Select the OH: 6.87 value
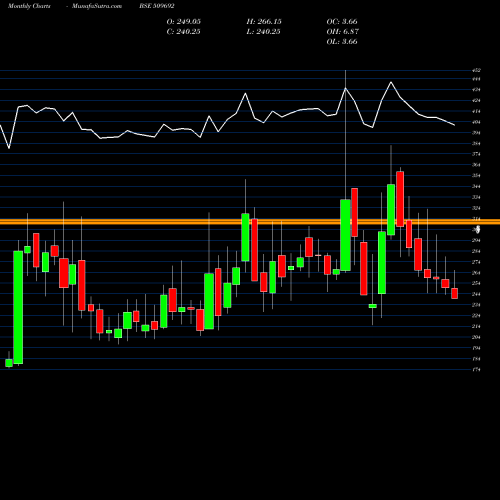This screenshot has width=500, height=500. 343,32
